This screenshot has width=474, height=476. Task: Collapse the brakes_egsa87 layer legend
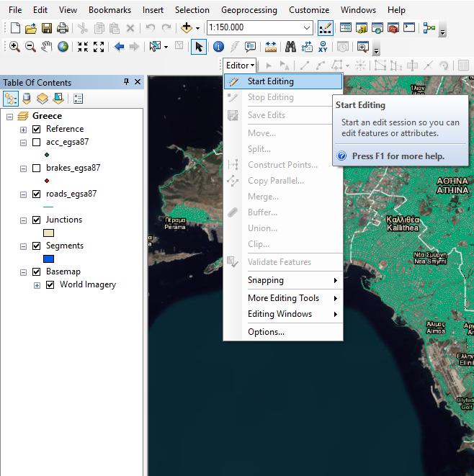tap(23, 169)
